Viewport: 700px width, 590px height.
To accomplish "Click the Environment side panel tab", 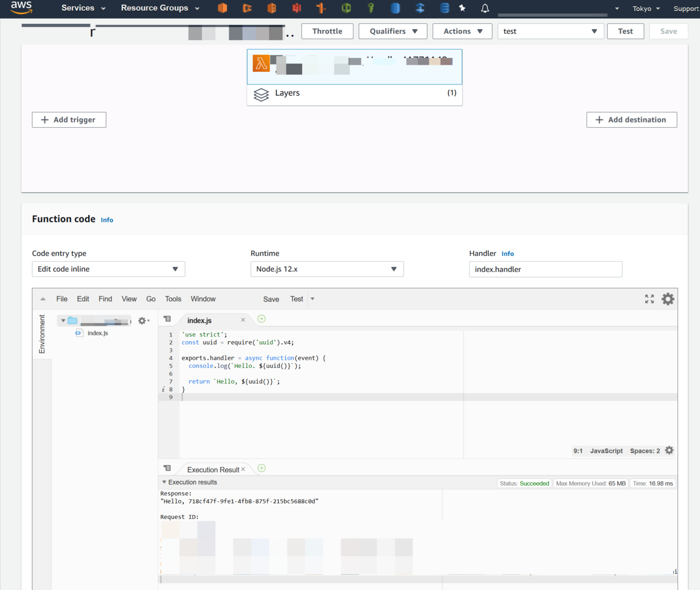I will point(42,334).
